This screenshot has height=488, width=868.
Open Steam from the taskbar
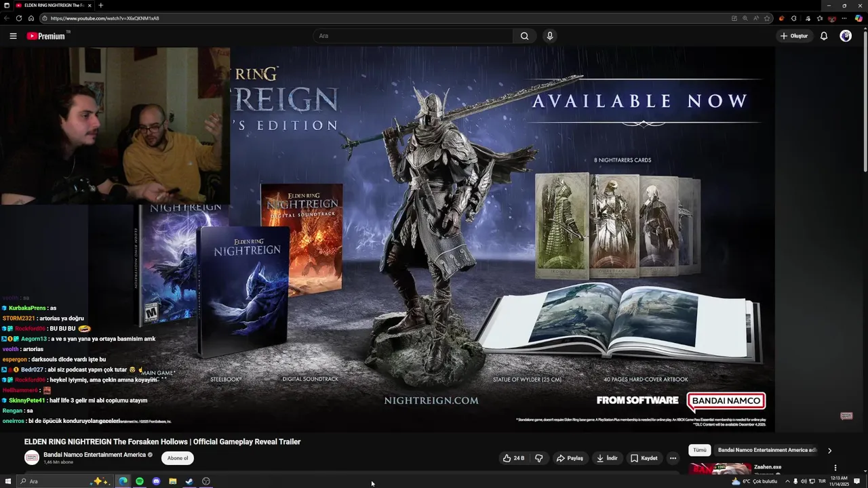coord(189,481)
